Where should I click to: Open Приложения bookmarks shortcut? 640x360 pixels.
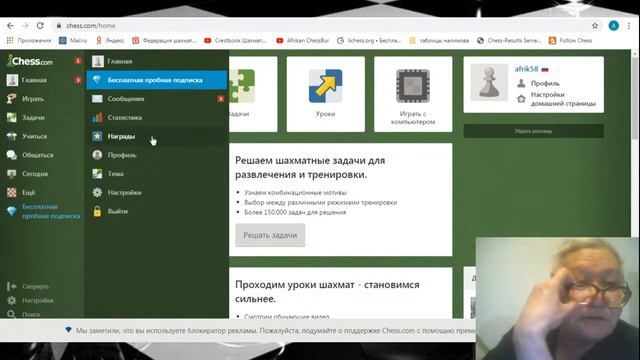[x=29, y=40]
